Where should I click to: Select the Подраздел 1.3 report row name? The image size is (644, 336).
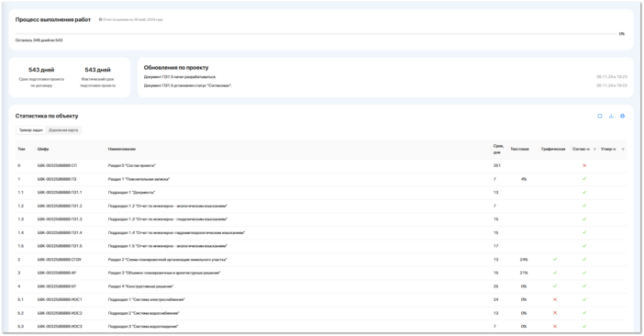168,219
